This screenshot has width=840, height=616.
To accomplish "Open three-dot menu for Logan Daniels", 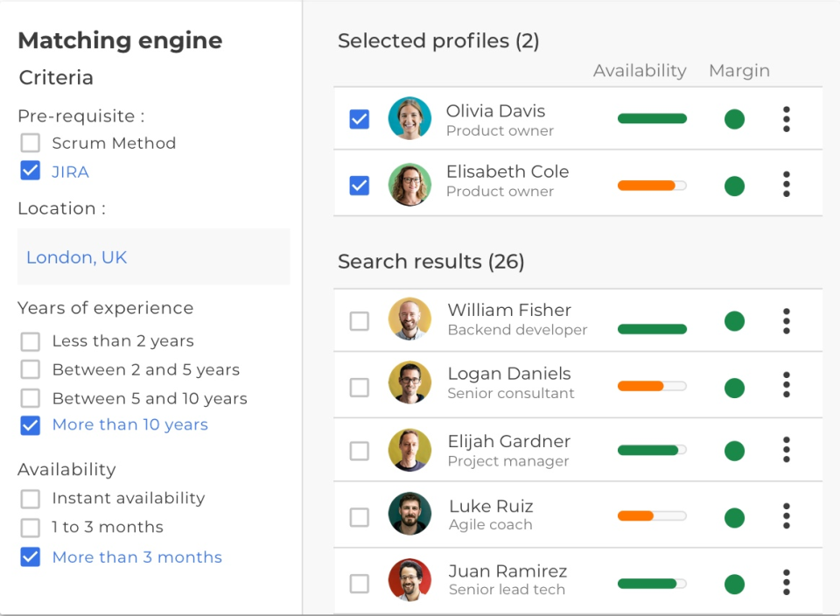I will pos(787,385).
